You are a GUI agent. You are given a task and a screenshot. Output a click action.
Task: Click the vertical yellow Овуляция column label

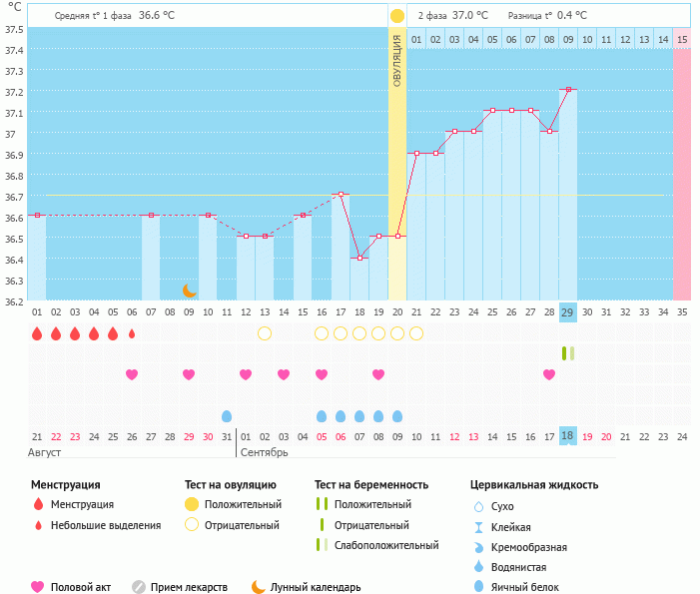397,60
